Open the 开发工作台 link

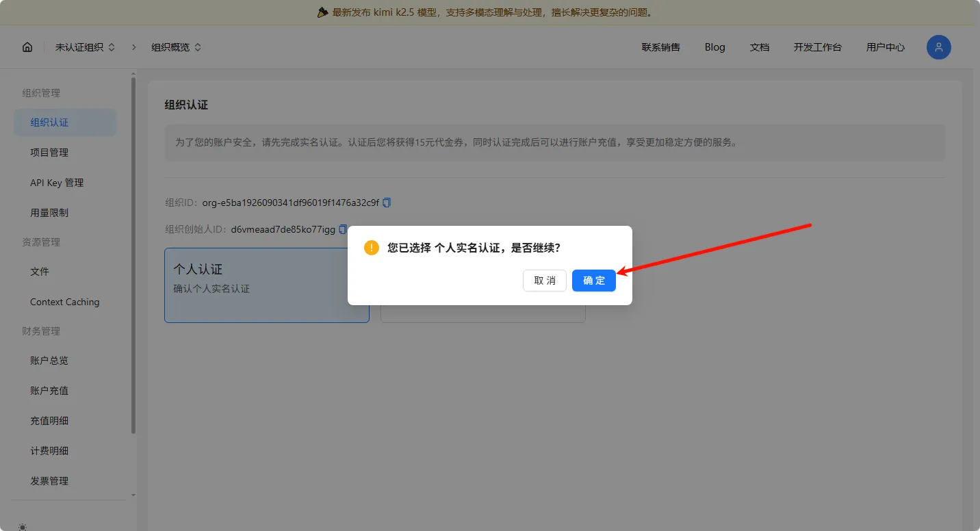(817, 47)
